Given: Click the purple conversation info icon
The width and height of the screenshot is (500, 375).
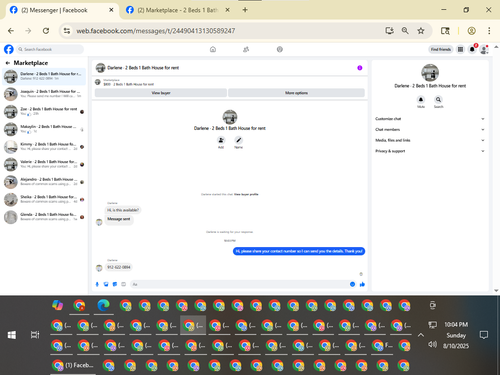Looking at the screenshot, I should (360, 68).
